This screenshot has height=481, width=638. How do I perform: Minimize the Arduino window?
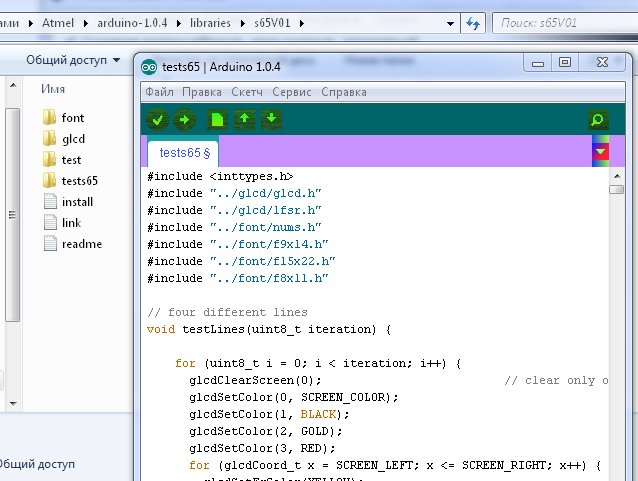(x=538, y=63)
